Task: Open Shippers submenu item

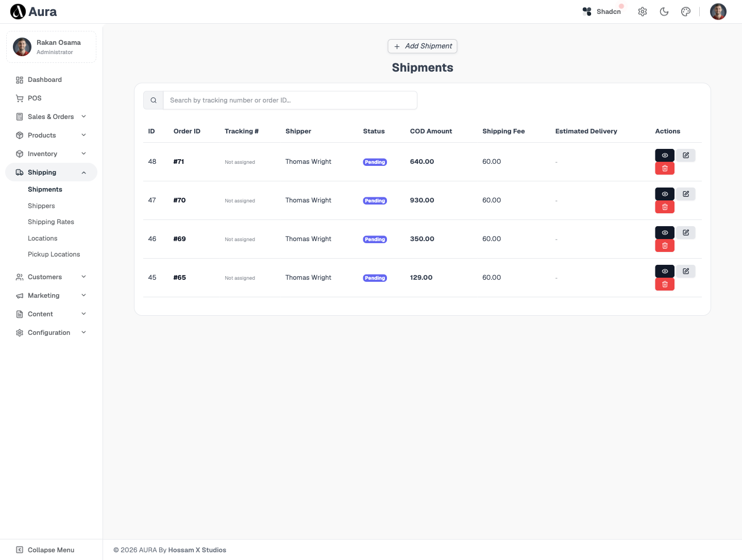Action: click(41, 206)
